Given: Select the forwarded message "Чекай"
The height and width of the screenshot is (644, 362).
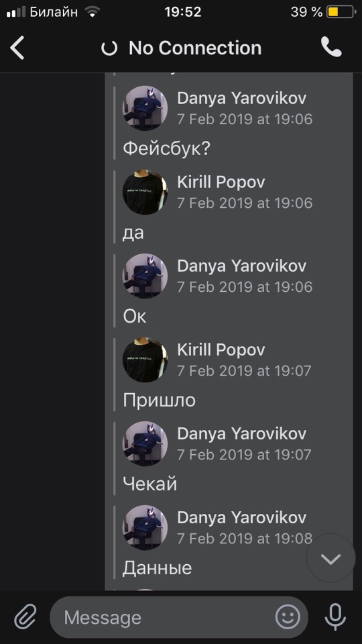Looking at the screenshot, I should tap(149, 484).
